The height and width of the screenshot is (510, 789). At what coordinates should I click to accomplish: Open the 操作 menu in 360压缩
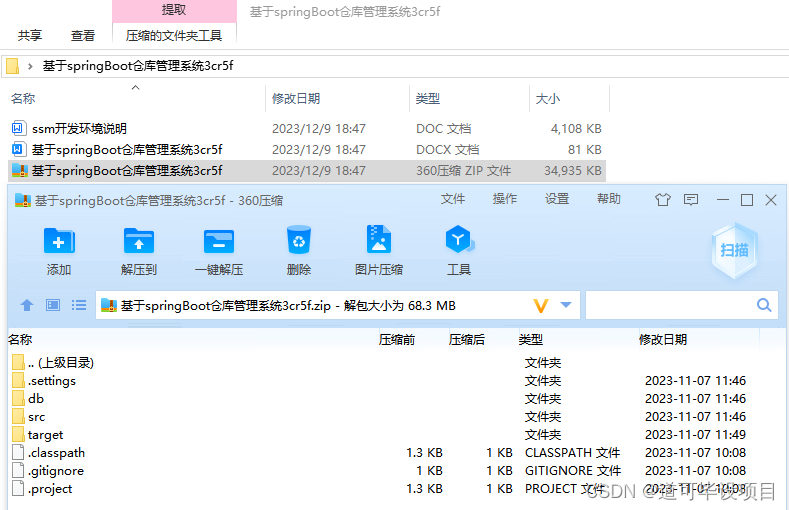point(505,199)
